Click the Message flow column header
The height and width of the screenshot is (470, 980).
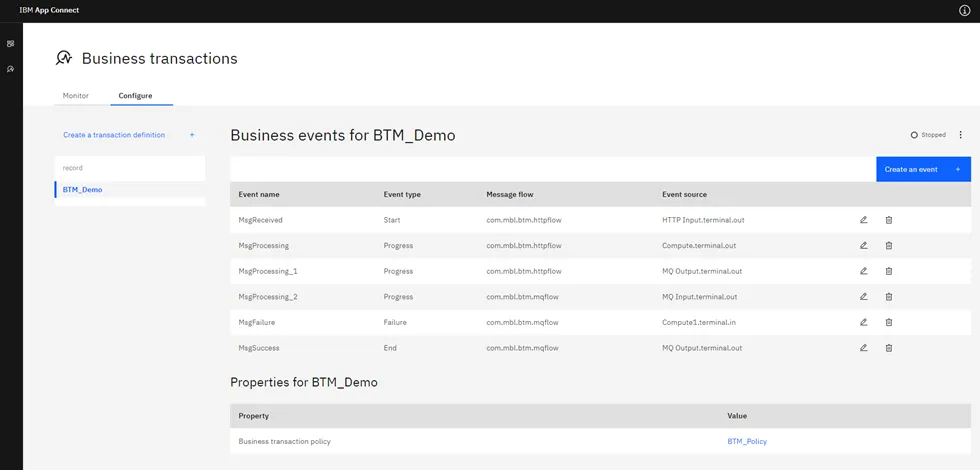coord(510,194)
